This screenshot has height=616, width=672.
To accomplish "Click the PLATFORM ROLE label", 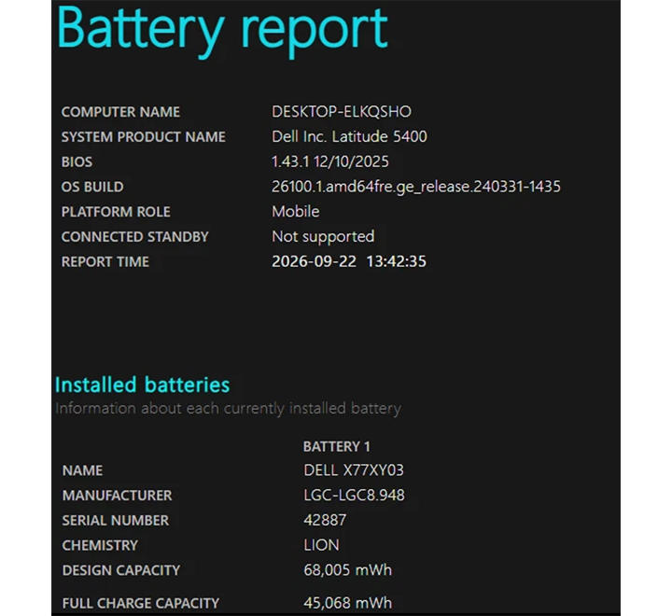I will [x=116, y=212].
